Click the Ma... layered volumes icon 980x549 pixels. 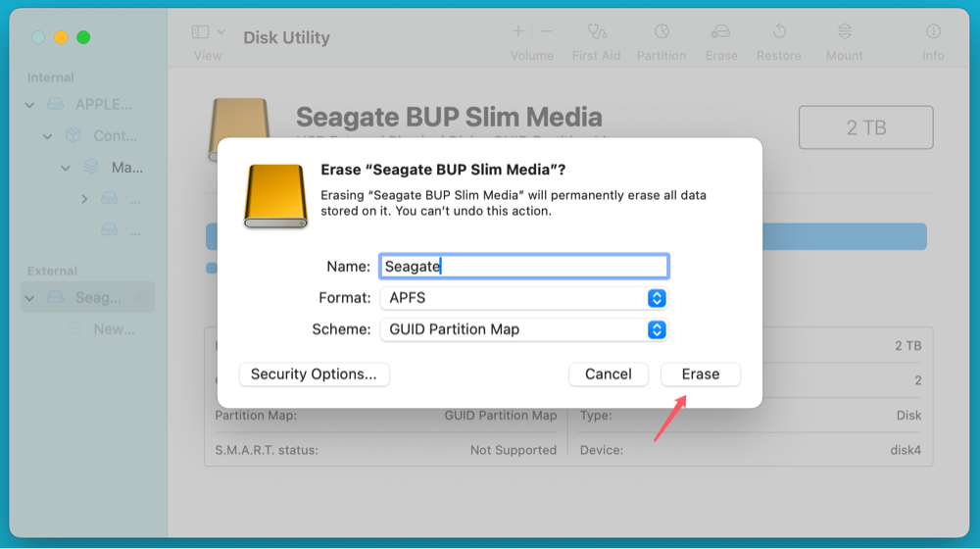point(91,167)
